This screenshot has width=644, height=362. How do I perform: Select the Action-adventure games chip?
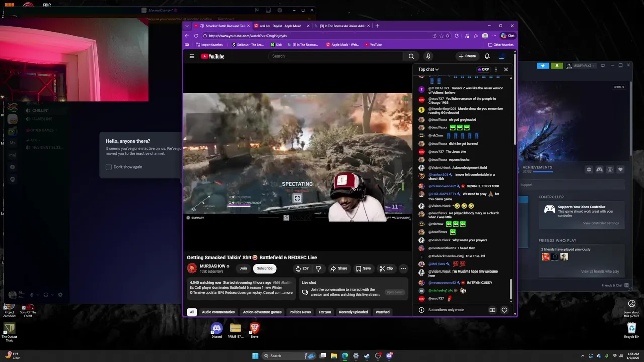(x=262, y=312)
